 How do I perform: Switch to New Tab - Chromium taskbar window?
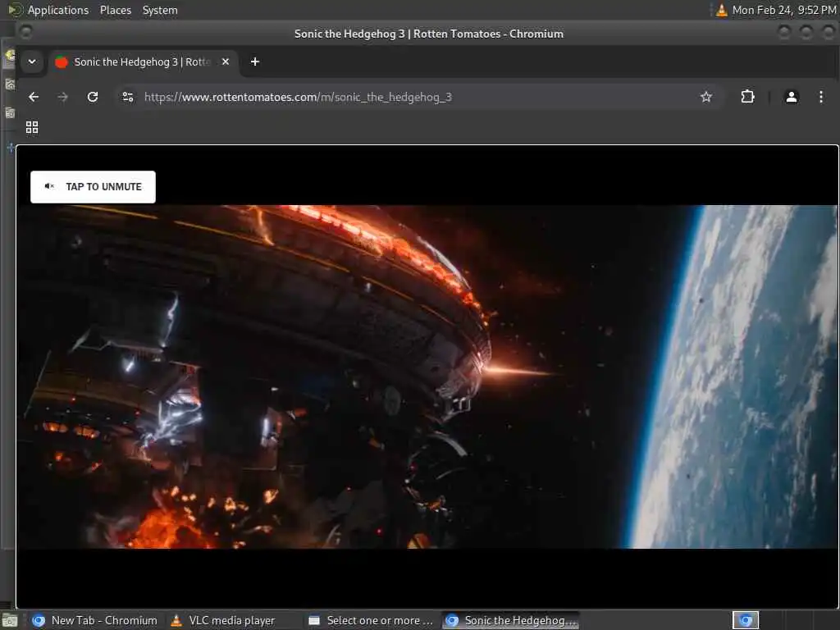point(95,620)
